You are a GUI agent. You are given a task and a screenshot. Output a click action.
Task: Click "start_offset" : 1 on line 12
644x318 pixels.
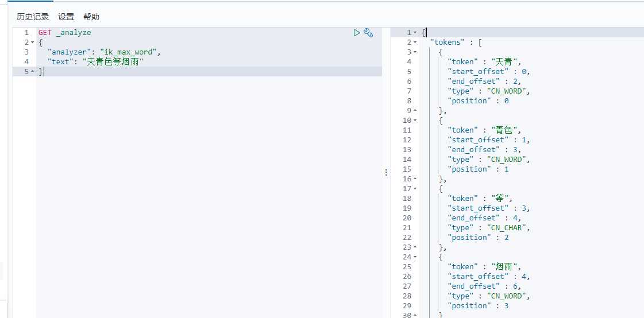click(488, 140)
